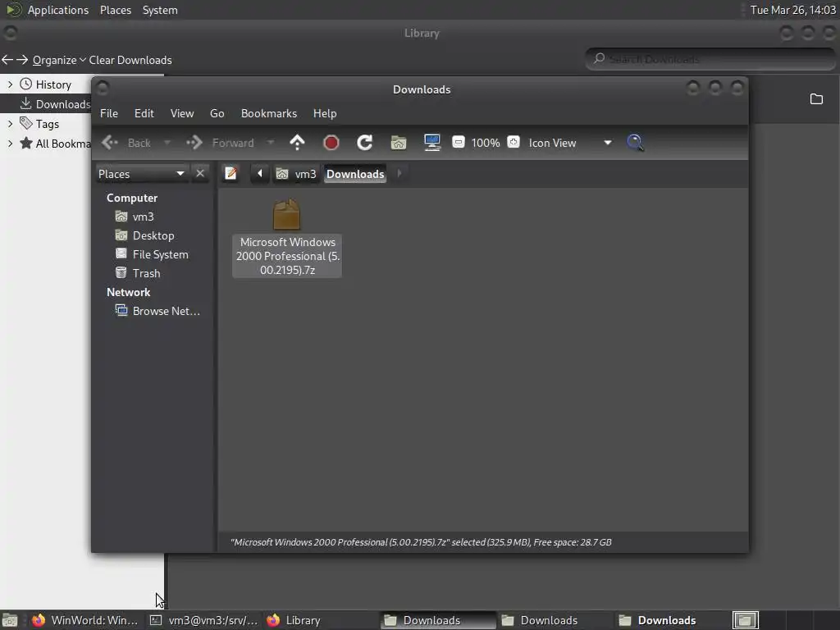Zoom in with plus icon
The image size is (840, 630).
(x=514, y=142)
